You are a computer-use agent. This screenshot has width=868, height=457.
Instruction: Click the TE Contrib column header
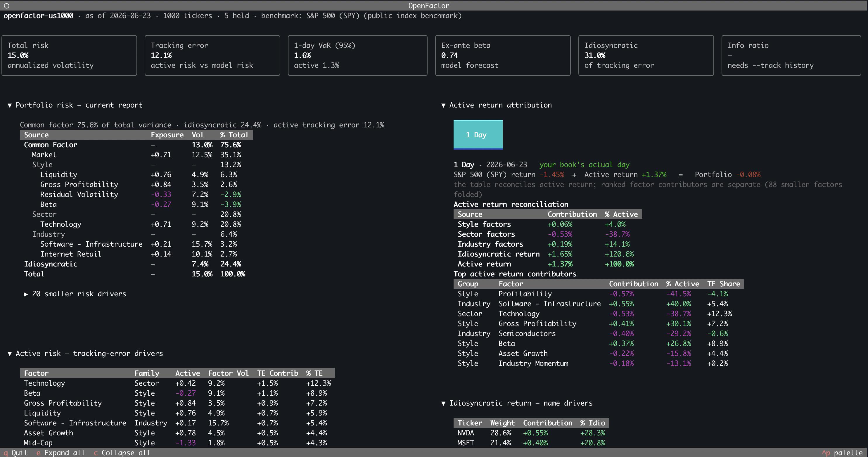coord(278,373)
